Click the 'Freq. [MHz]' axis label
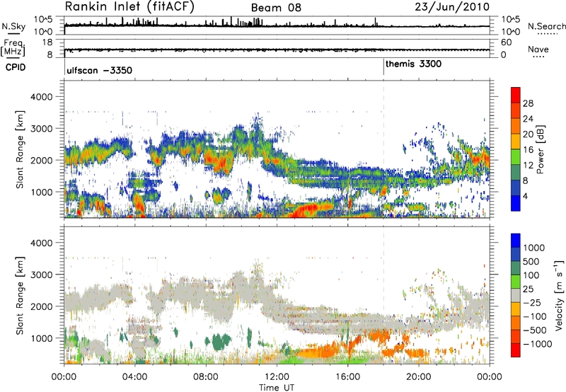This screenshot has width=566, height=392. tap(13, 48)
